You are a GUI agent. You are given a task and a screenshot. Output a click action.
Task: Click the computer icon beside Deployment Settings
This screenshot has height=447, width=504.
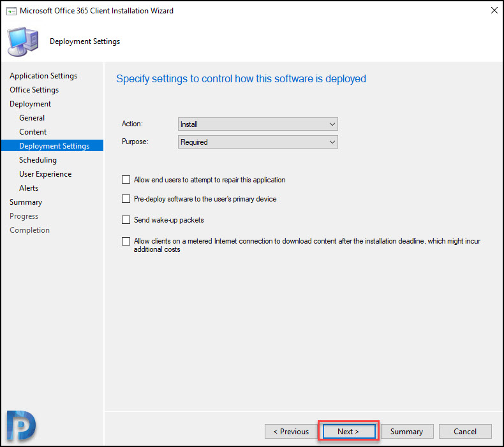(23, 42)
